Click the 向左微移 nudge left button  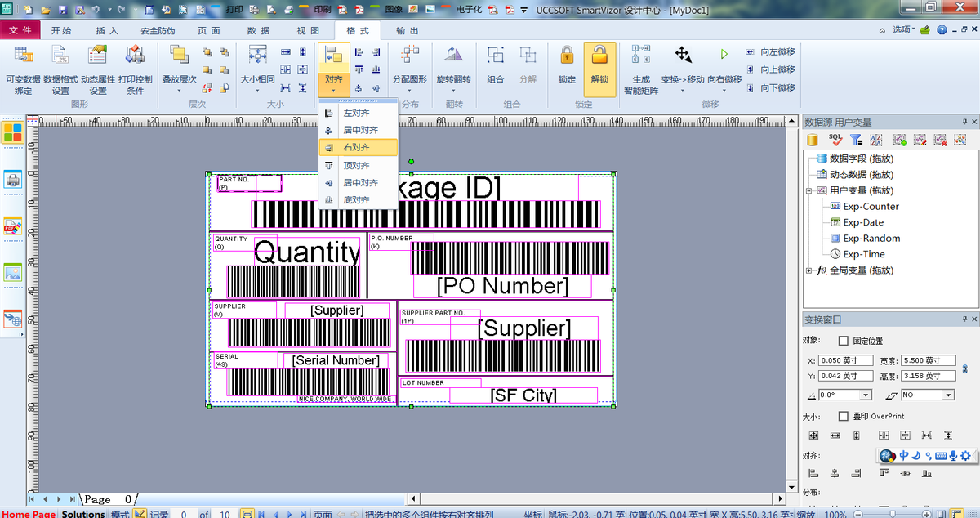coord(770,52)
